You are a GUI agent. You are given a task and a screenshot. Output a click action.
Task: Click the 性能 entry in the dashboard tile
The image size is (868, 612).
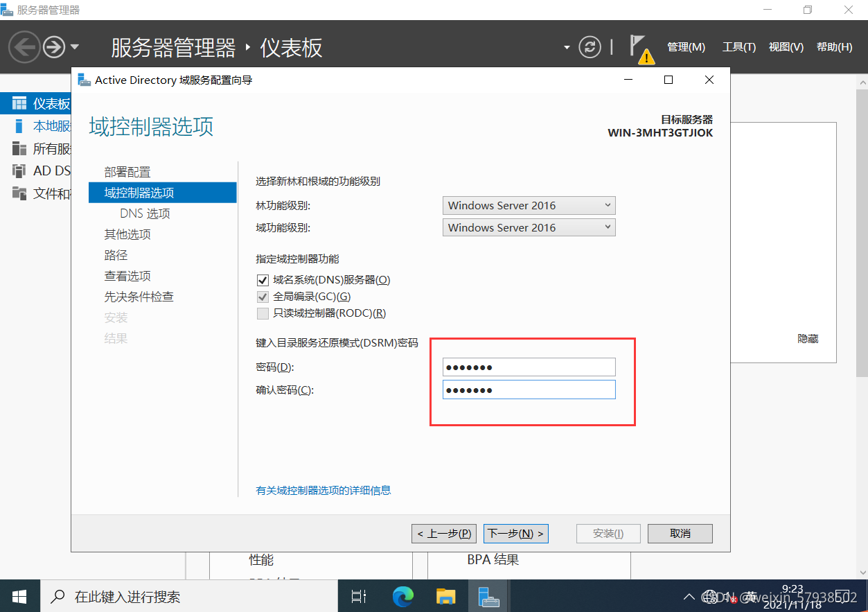tap(262, 559)
